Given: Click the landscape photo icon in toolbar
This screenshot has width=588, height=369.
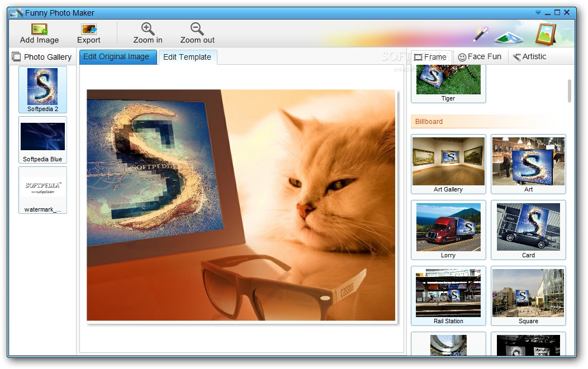Looking at the screenshot, I should (509, 37).
